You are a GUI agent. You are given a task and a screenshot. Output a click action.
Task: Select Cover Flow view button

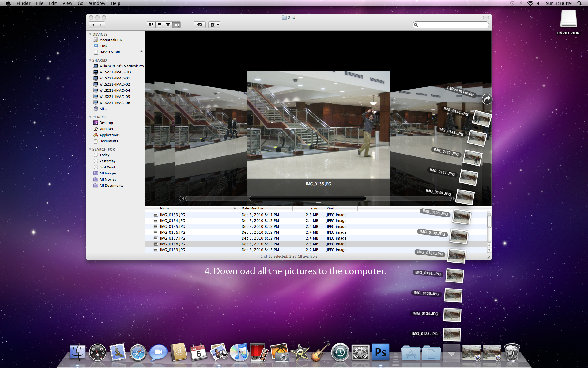[176, 25]
